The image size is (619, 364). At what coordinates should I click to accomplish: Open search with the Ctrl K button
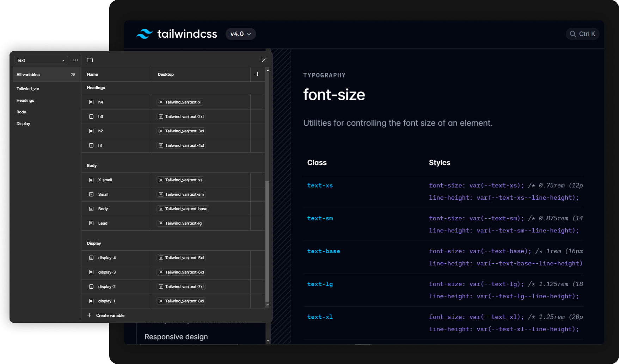(582, 34)
